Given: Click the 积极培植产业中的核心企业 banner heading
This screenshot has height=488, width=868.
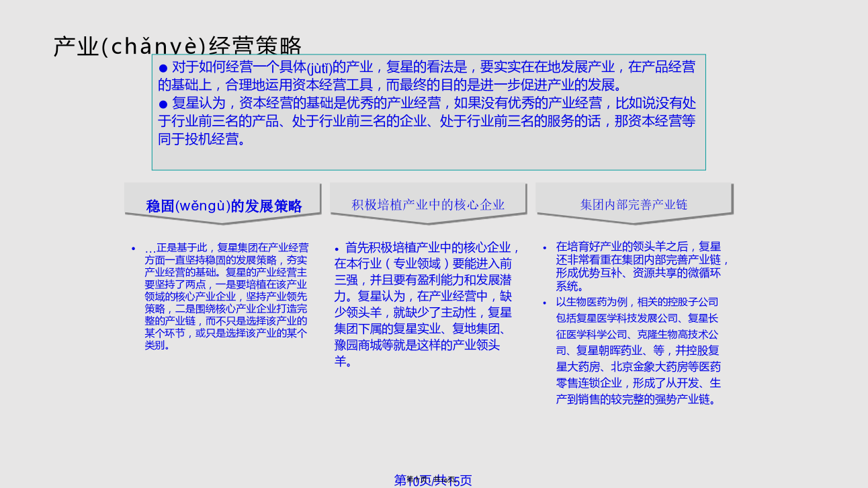Looking at the screenshot, I should (428, 204).
